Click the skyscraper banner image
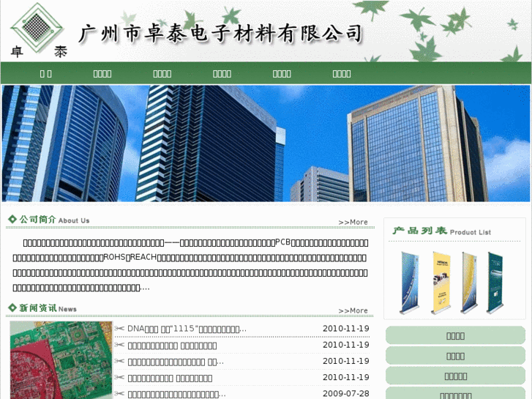This screenshot has width=532, height=399. (266, 143)
